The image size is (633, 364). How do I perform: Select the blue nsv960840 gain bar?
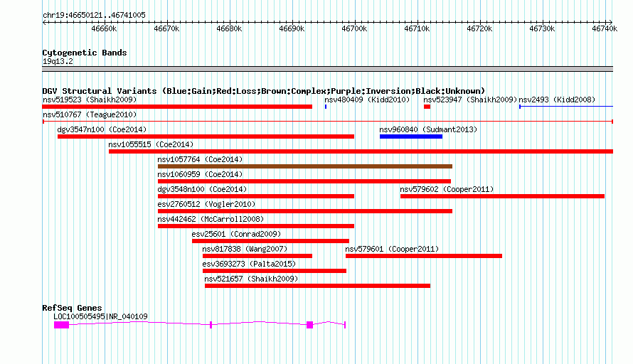click(x=411, y=136)
